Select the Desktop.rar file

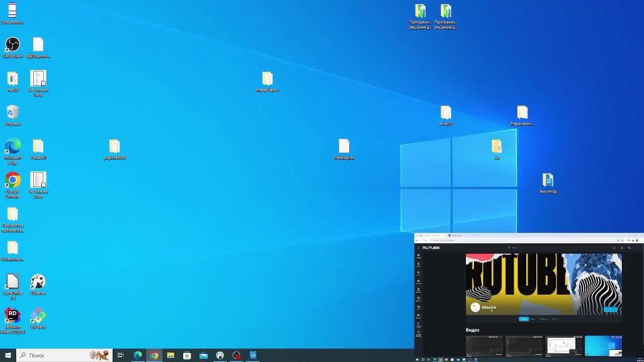point(344,149)
